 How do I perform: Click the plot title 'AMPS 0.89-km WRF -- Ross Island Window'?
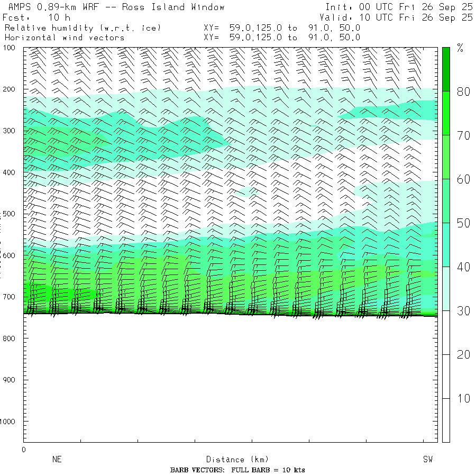pyautogui.click(x=116, y=7)
